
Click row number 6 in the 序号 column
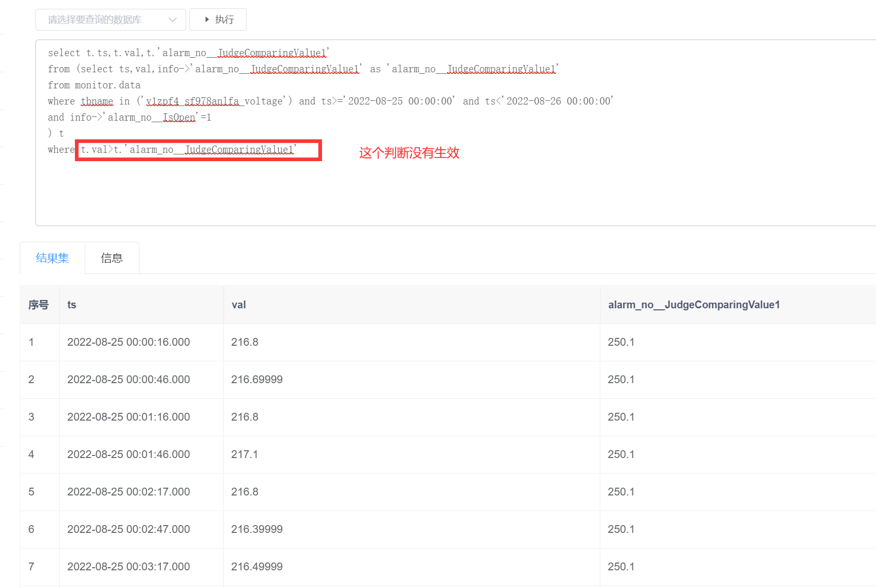tap(31, 529)
